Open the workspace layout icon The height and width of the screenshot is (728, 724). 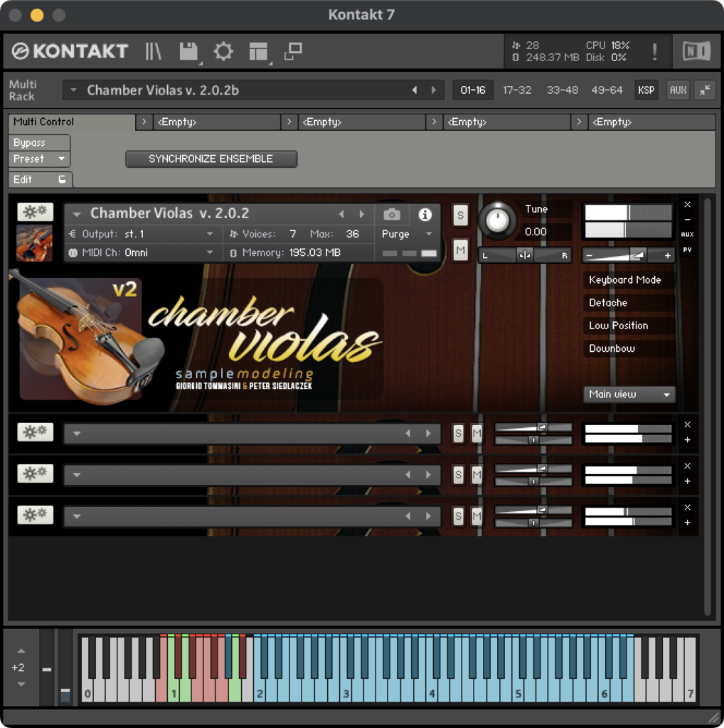(258, 51)
